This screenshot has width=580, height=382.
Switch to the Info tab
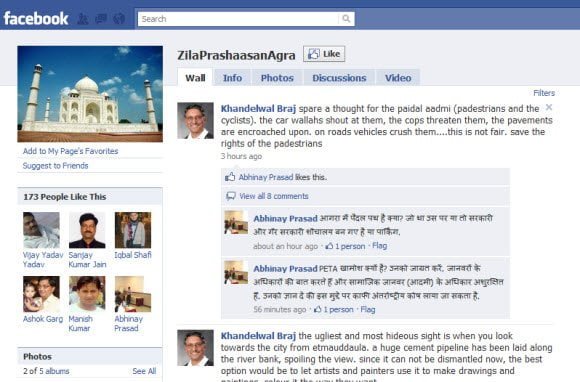point(232,78)
